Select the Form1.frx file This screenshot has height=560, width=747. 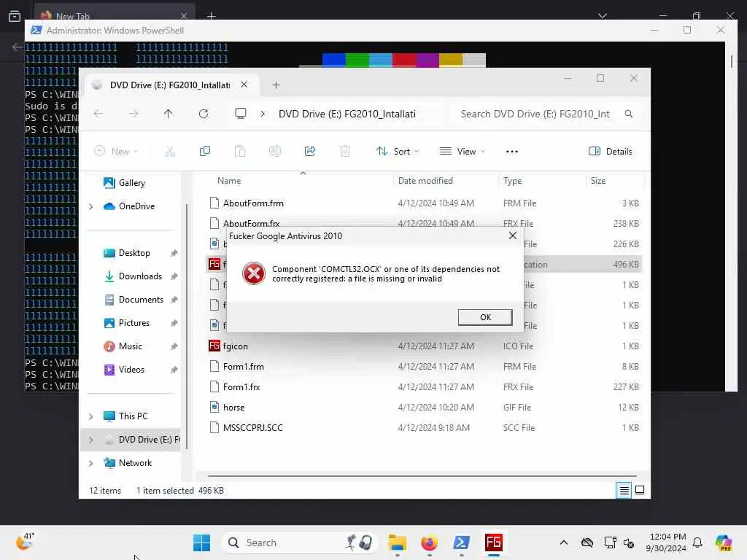point(424,387)
